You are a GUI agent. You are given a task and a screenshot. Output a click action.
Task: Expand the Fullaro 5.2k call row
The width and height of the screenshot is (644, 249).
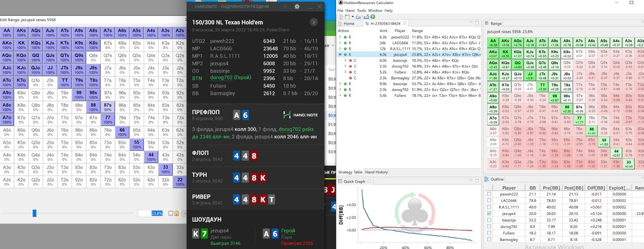[x=345, y=72]
